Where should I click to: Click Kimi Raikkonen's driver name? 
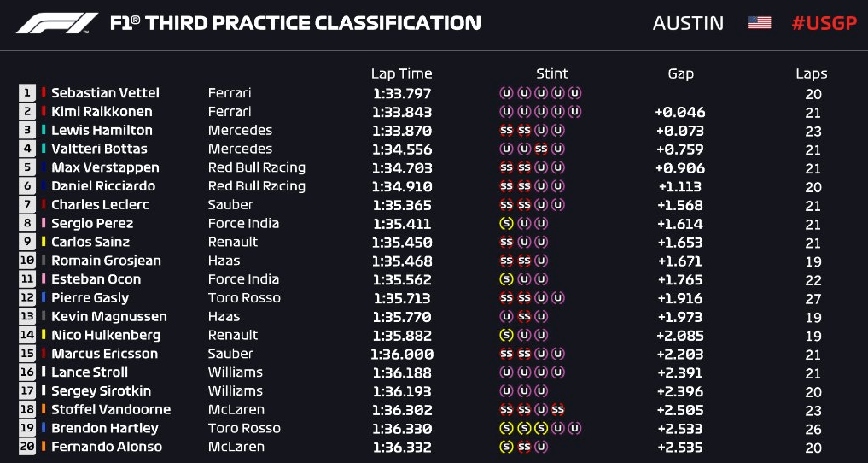(102, 112)
